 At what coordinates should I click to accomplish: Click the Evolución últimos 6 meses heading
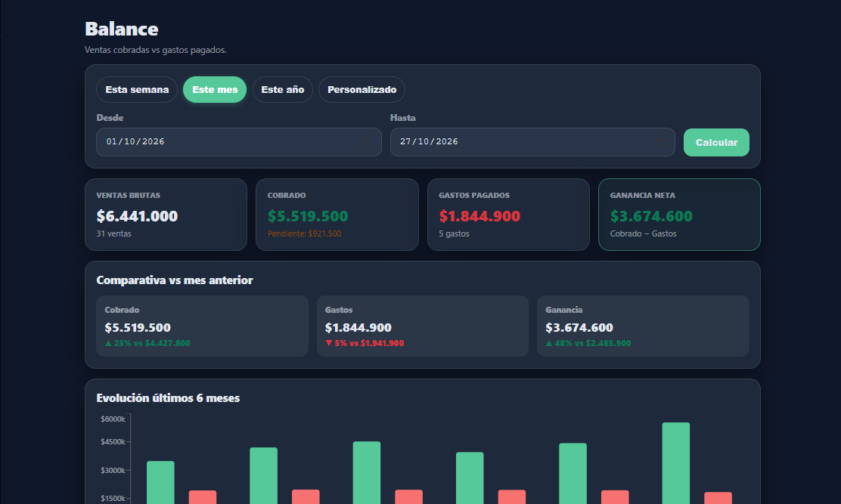[168, 398]
